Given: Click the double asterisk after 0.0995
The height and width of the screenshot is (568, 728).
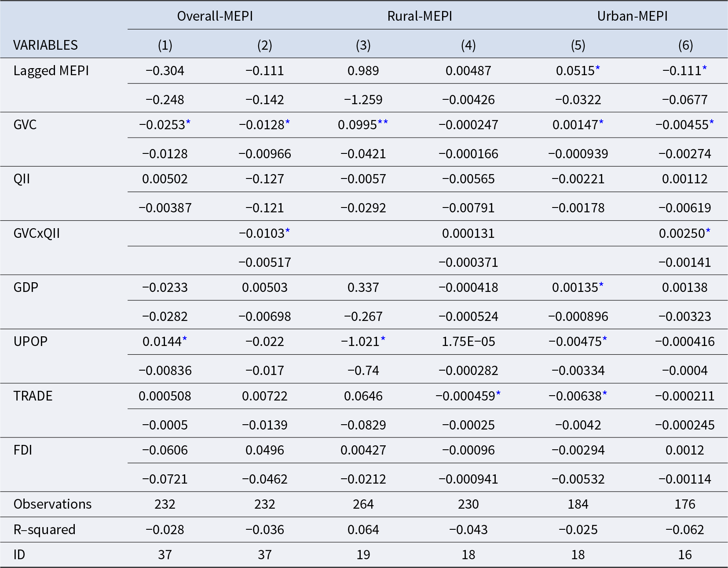Looking at the screenshot, I should [x=383, y=124].
